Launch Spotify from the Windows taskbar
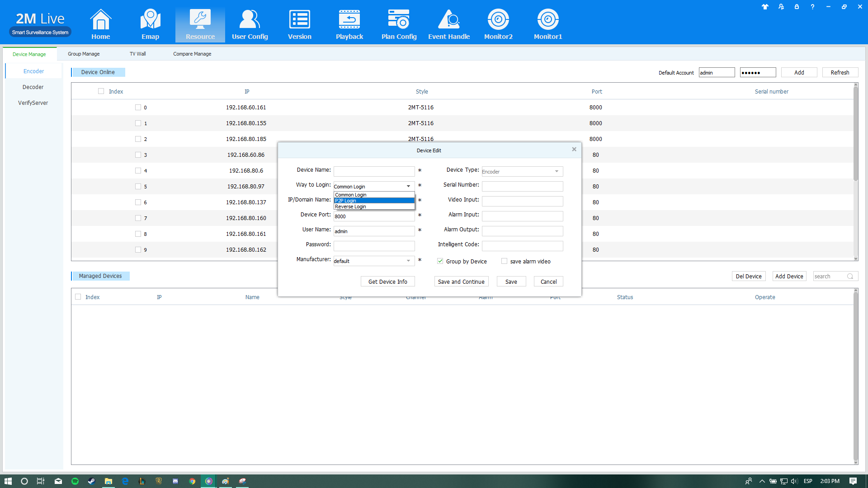Image resolution: width=868 pixels, height=488 pixels. pos(75,481)
